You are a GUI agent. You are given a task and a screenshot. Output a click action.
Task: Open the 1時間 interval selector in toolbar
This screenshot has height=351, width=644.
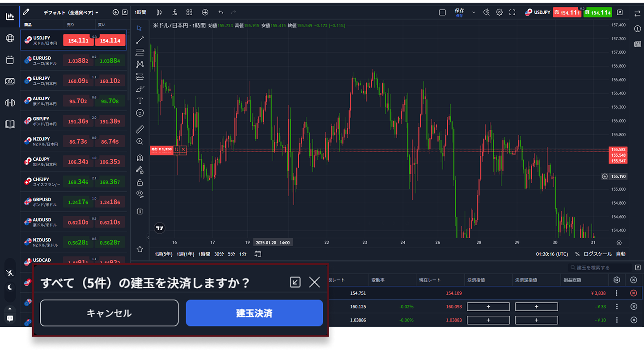141,13
